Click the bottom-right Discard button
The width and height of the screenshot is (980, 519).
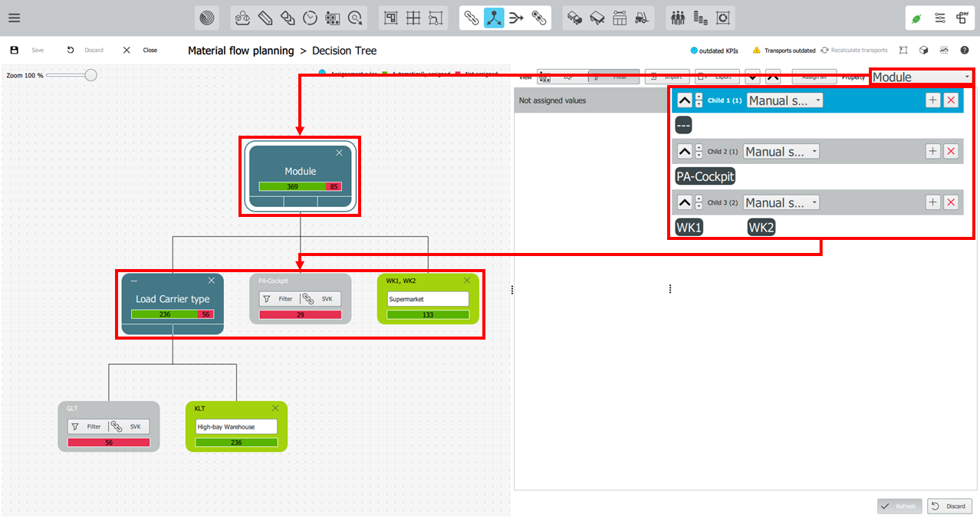coord(950,506)
